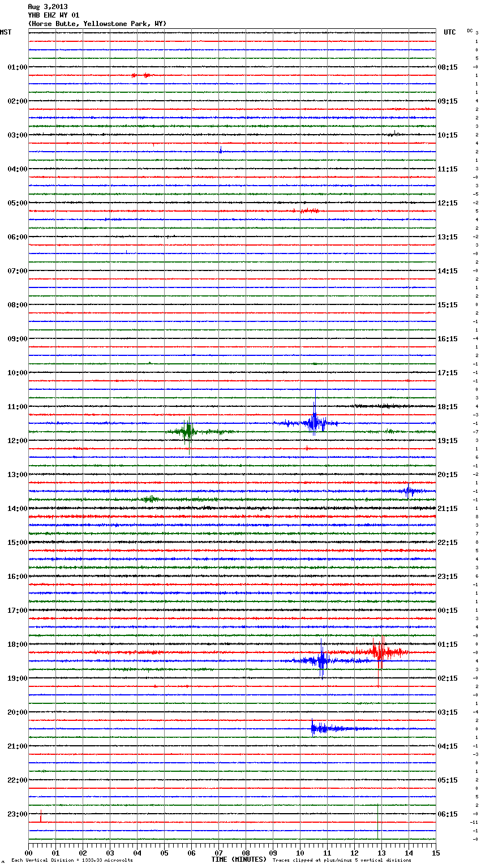Click the 18:15 UTC time label
Viewport: 481px width, 868px height.
pos(448,407)
